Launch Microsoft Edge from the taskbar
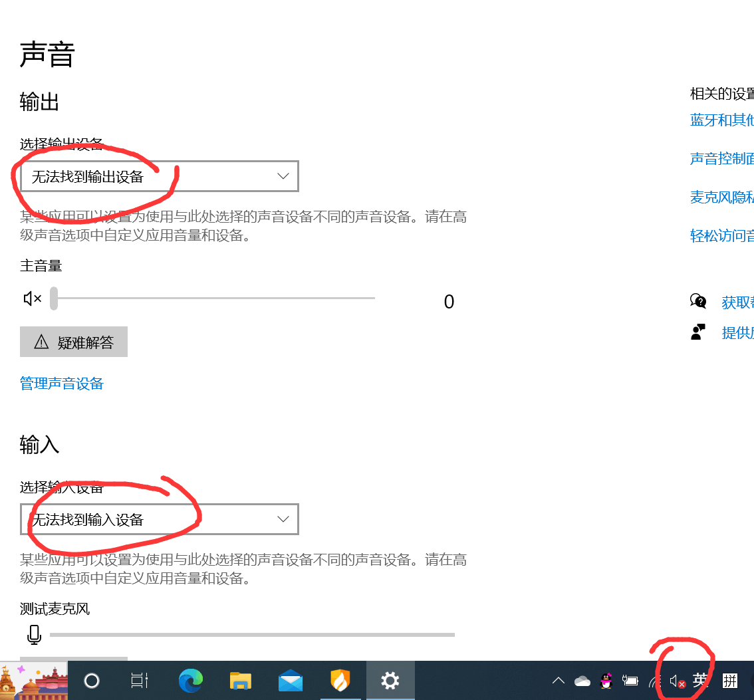This screenshot has height=700, width=754. click(x=191, y=681)
